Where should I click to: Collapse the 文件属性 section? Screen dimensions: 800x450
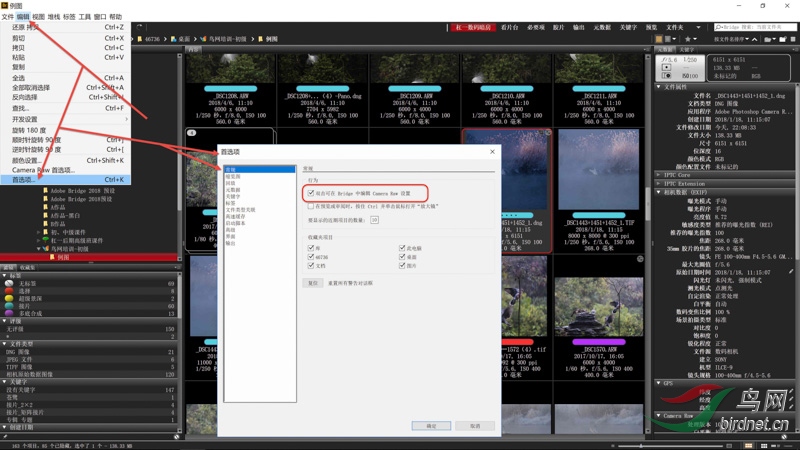tap(660, 87)
